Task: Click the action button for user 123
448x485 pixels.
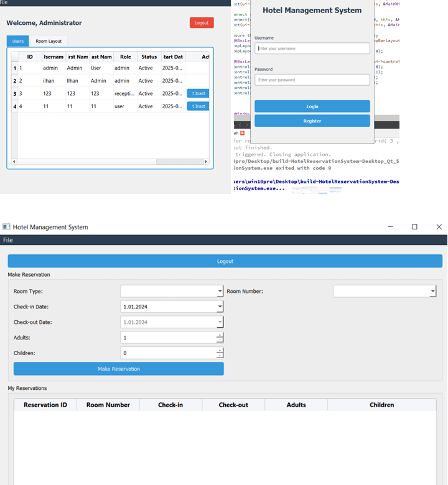Action: [x=198, y=93]
